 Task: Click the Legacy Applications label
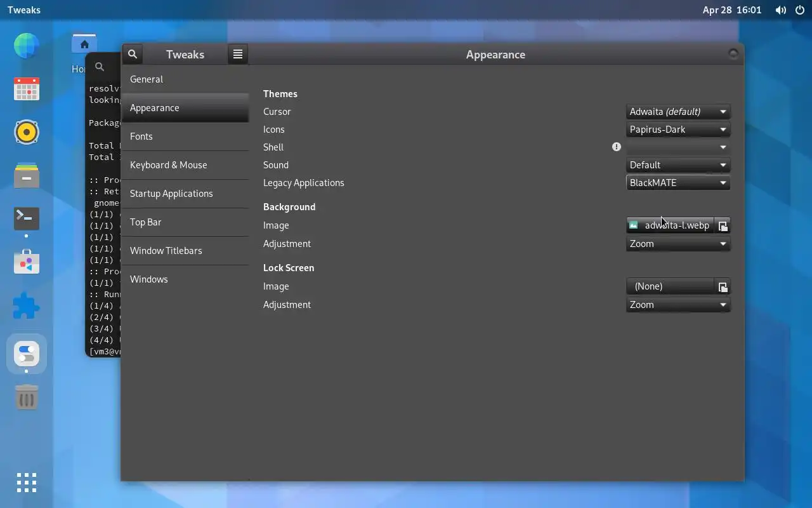[x=304, y=183]
